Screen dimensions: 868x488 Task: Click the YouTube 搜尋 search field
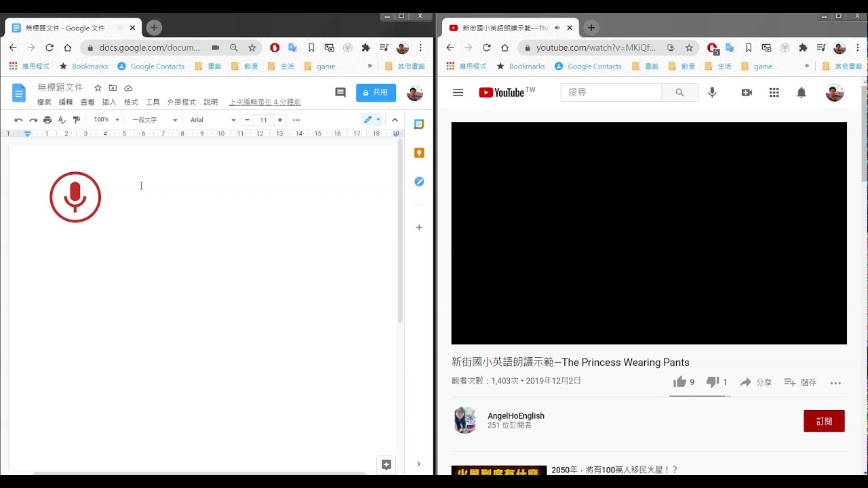tap(611, 93)
